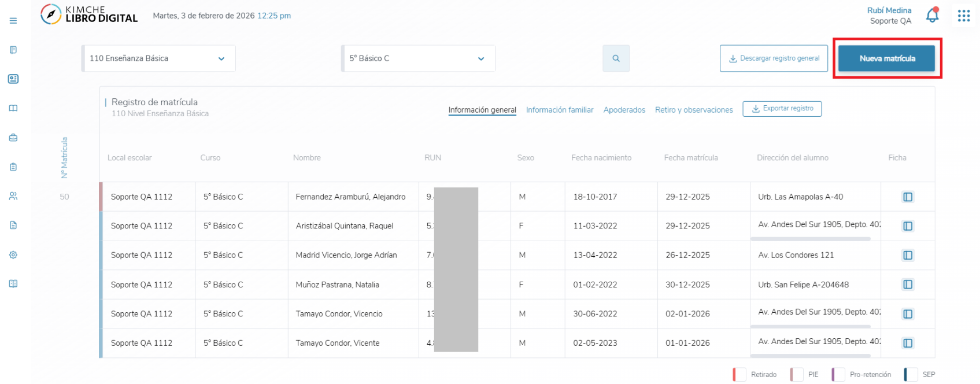Click matrícula number 50
Viewport: 980px width, 384px height.
tap(64, 197)
